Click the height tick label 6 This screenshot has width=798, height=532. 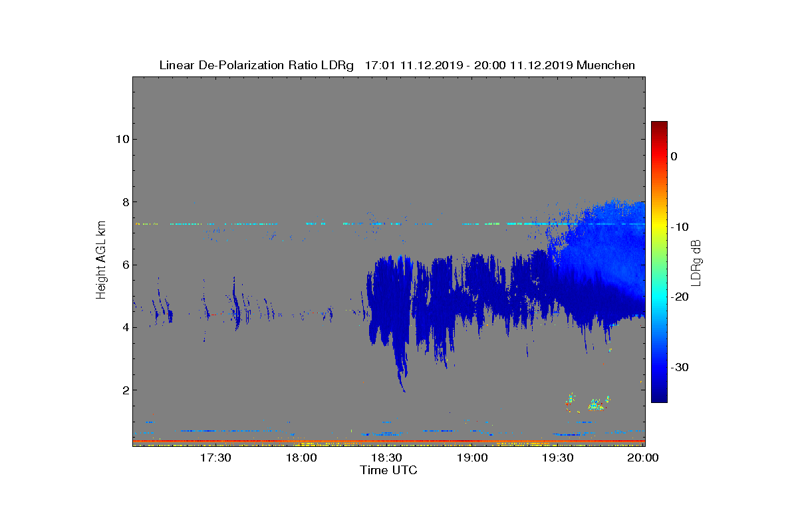(x=125, y=265)
